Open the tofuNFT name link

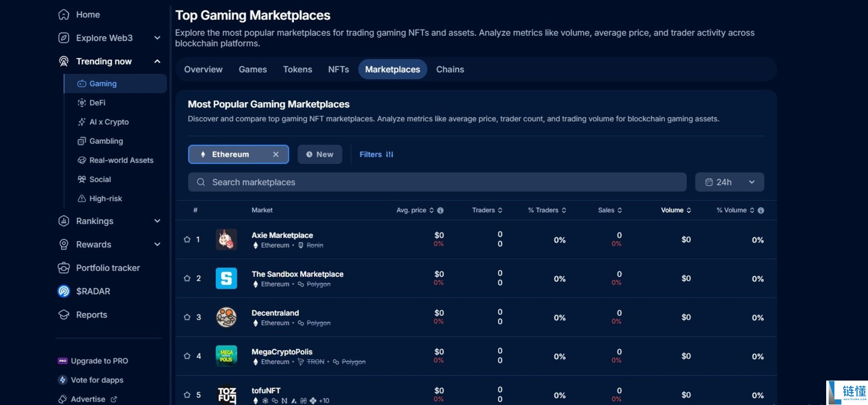266,390
